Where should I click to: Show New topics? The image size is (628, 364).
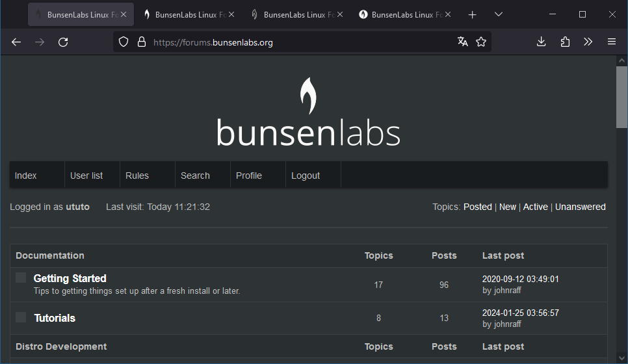(x=508, y=207)
